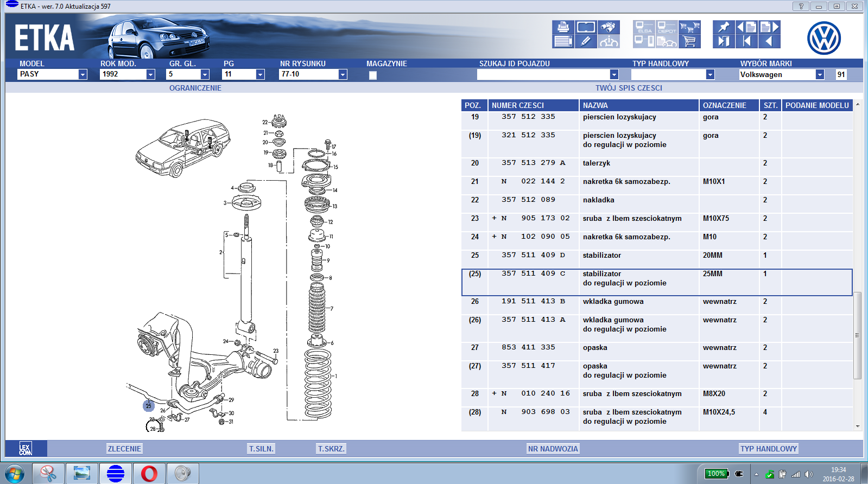Screen dimensions: 868x484
Task: Click the T.SILN. button
Action: point(261,449)
